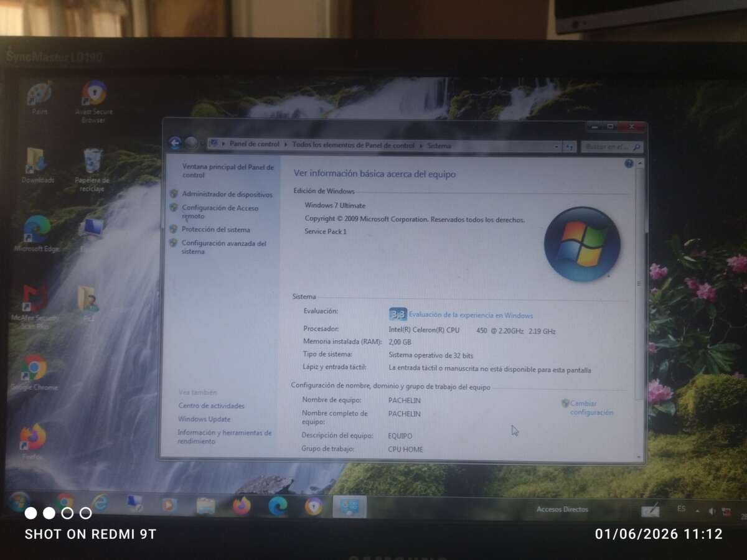Select the user folder desktop icon
This screenshot has height=560, width=747.
pos(88,304)
